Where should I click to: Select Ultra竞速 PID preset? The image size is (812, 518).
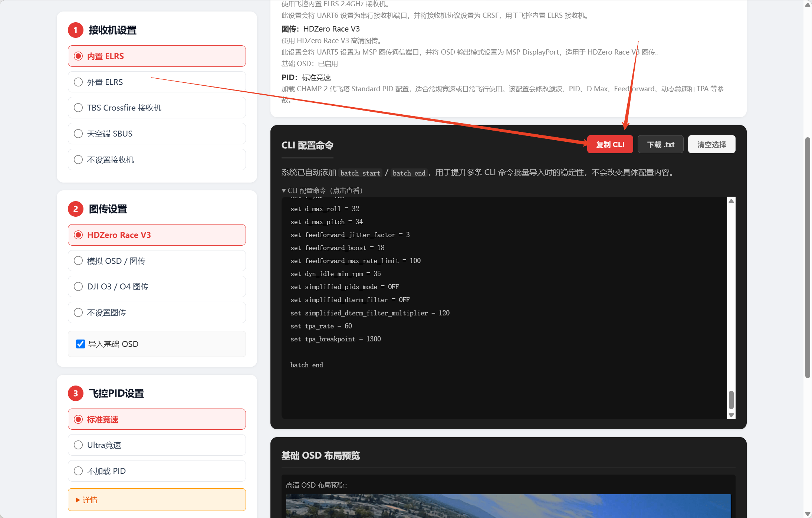pyautogui.click(x=157, y=445)
